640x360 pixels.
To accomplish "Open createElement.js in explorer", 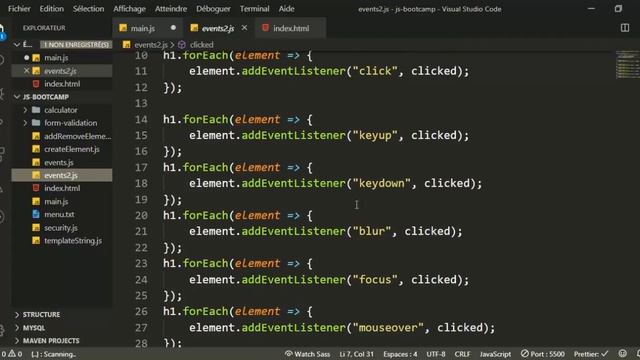I will 72,149.
